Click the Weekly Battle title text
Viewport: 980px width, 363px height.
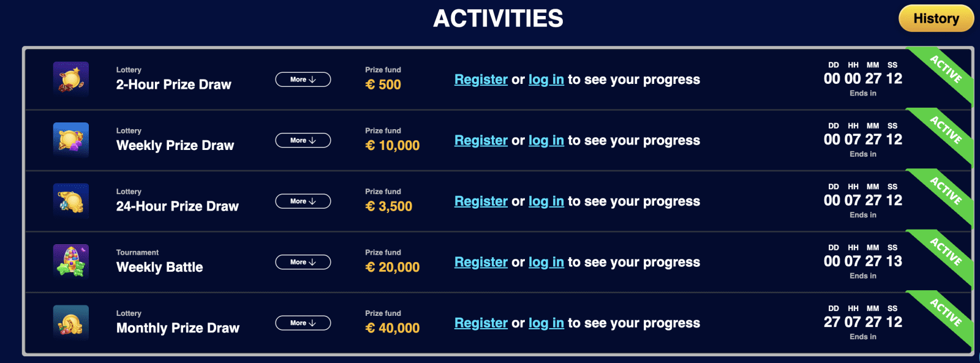(x=159, y=267)
